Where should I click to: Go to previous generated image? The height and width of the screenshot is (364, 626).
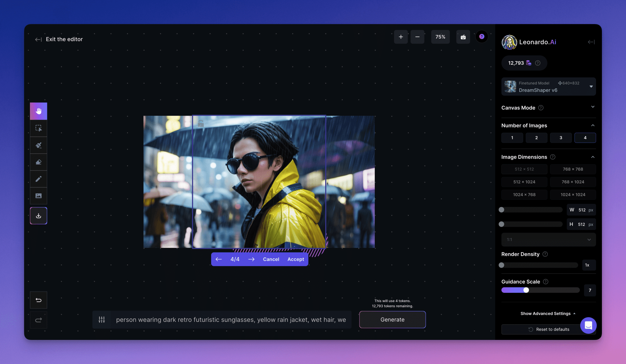219,259
